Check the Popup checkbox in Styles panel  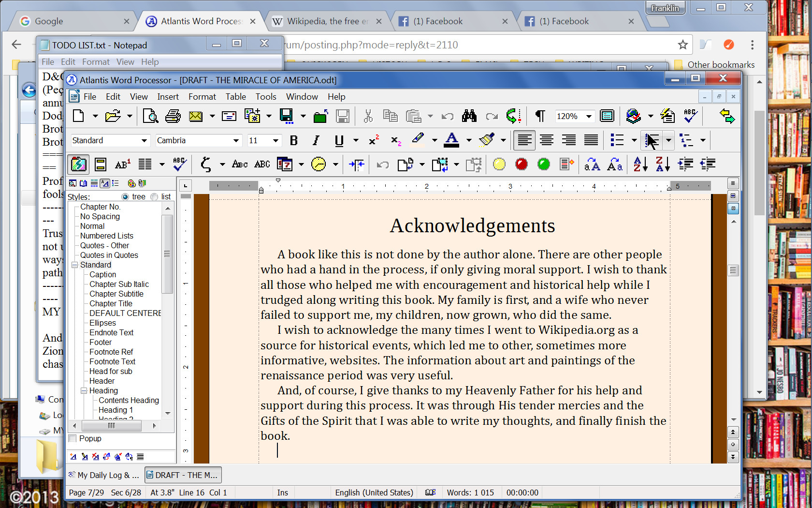[x=72, y=438]
